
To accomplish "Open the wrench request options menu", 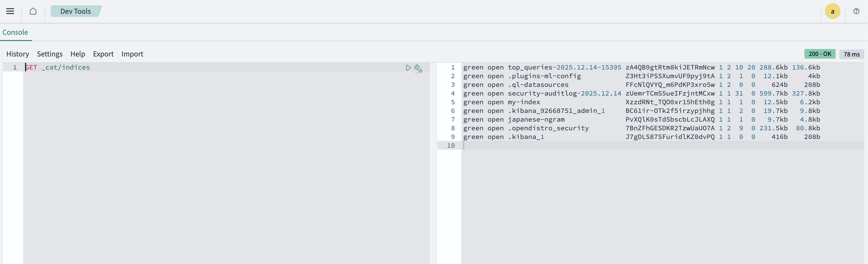I will pos(418,68).
